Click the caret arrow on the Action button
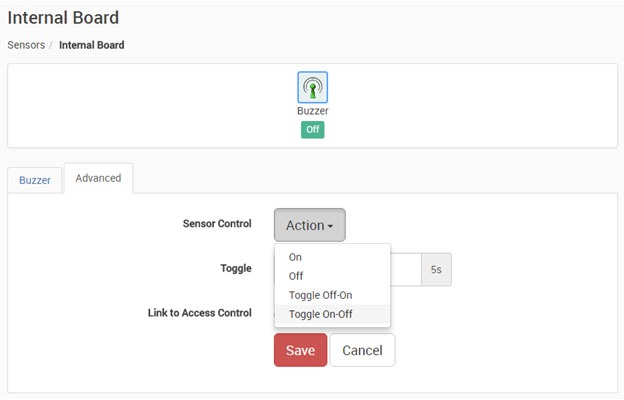The height and width of the screenshot is (400, 624). pos(330,226)
